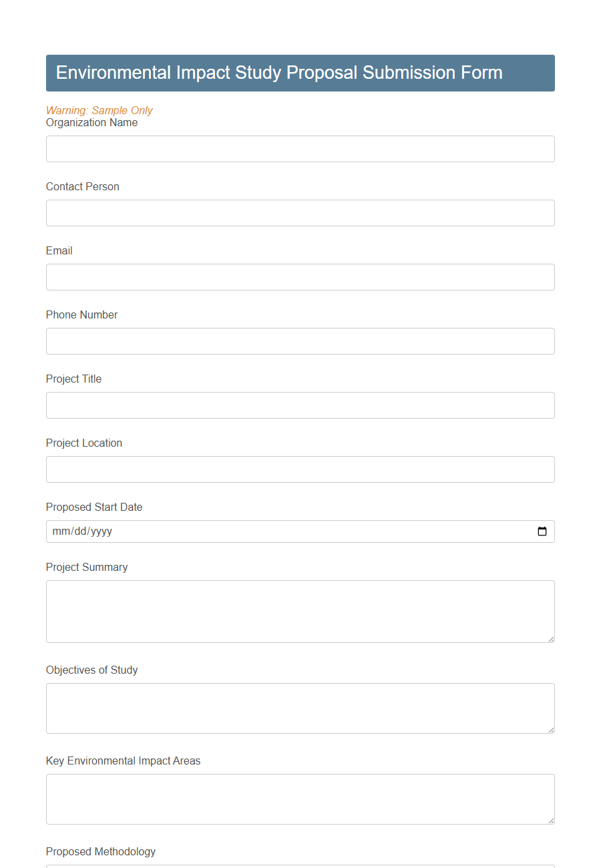Click inside the Organization Name field
The image size is (601, 868).
coord(267,148)
